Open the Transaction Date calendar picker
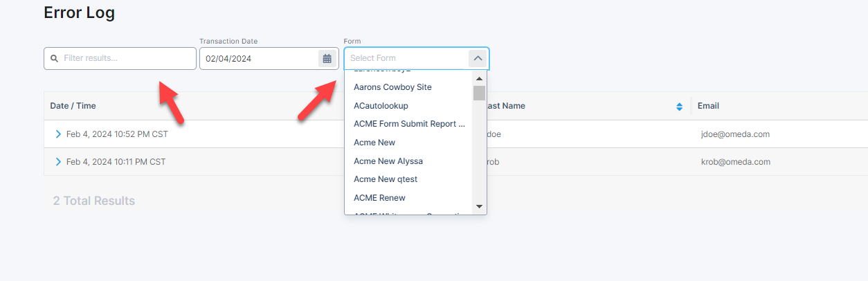The width and height of the screenshot is (868, 281). [327, 59]
